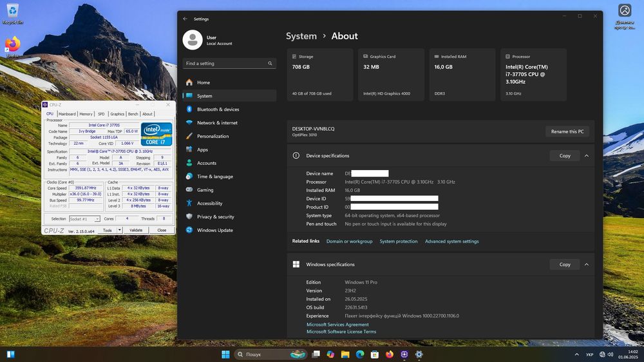This screenshot has height=362, width=644.
Task: Click the volume icon in system tray
Action: pyautogui.click(x=611, y=354)
